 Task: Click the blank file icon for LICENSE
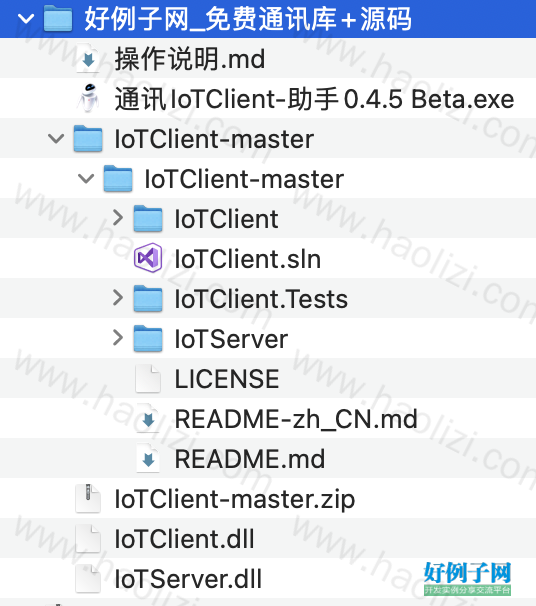pyautogui.click(x=148, y=378)
